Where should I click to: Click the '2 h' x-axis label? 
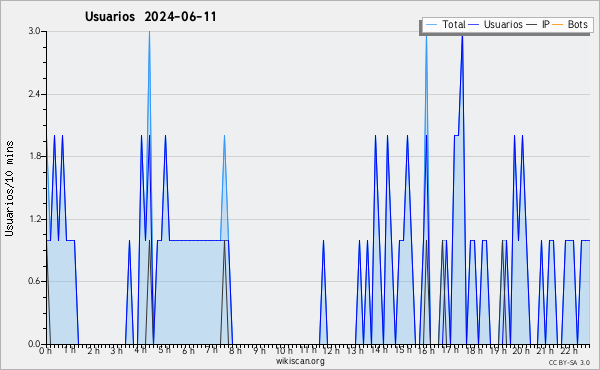click(93, 350)
